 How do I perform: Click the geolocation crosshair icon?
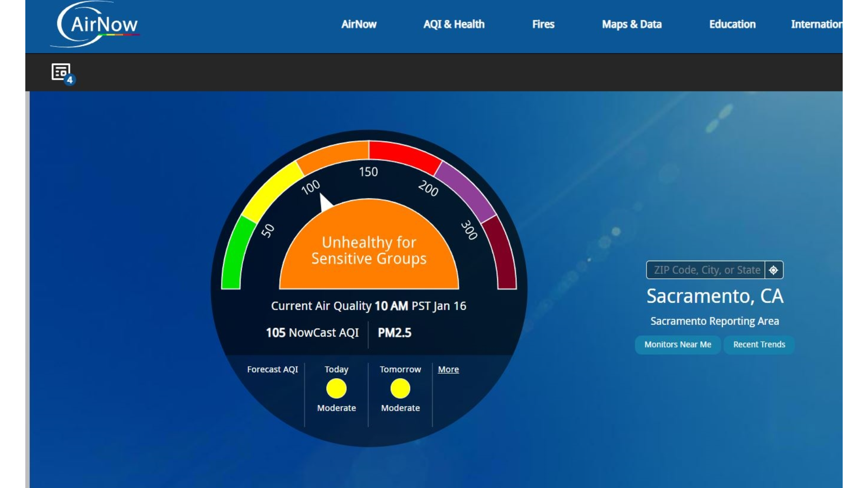coord(774,270)
